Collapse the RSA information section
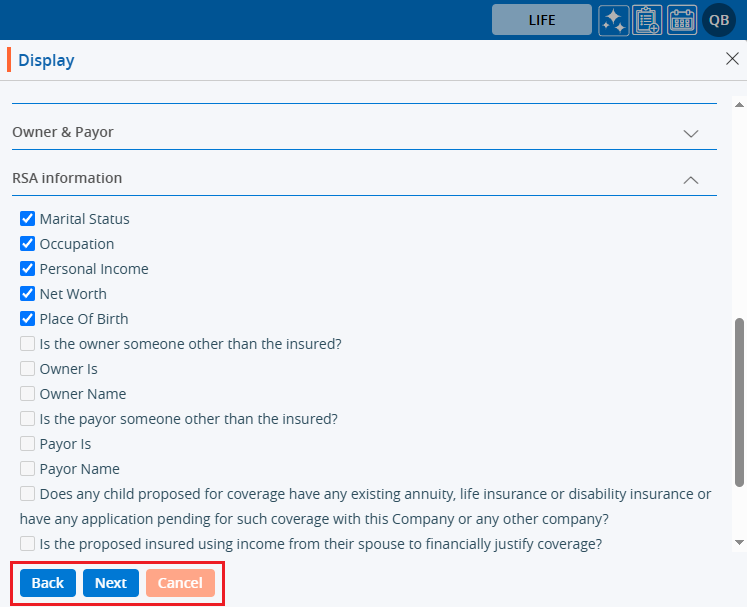Viewport: 747px width, 607px height. [x=690, y=179]
